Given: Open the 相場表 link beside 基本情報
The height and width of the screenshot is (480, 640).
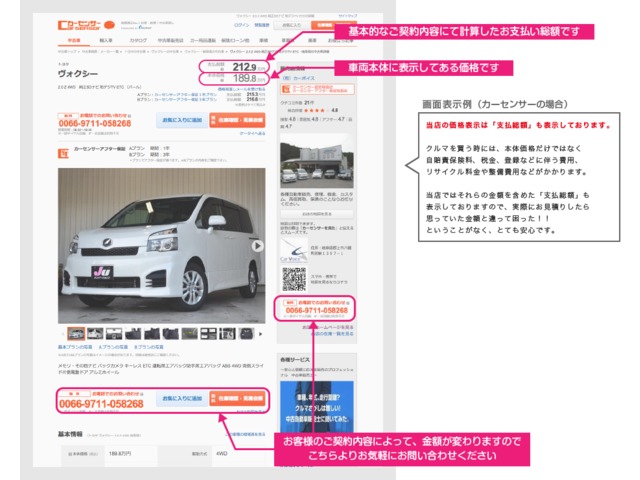Looking at the screenshot, I should [x=246, y=434].
